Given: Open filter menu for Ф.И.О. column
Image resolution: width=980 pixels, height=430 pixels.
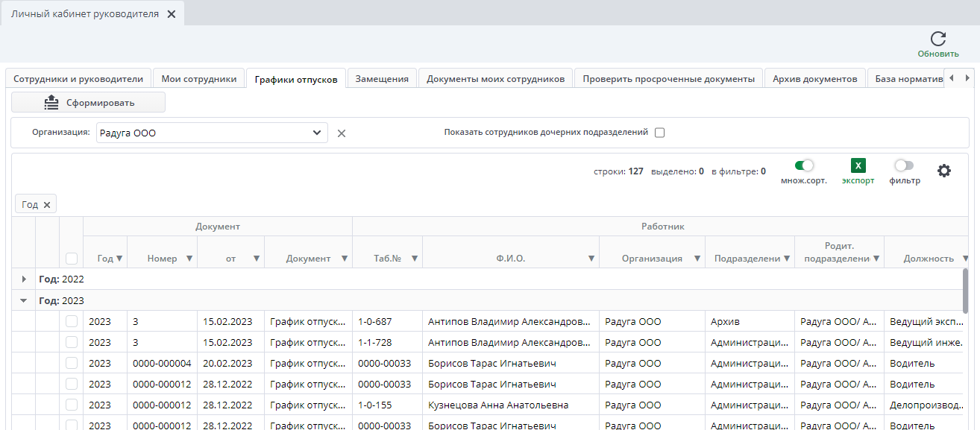Looking at the screenshot, I should pos(591,259).
